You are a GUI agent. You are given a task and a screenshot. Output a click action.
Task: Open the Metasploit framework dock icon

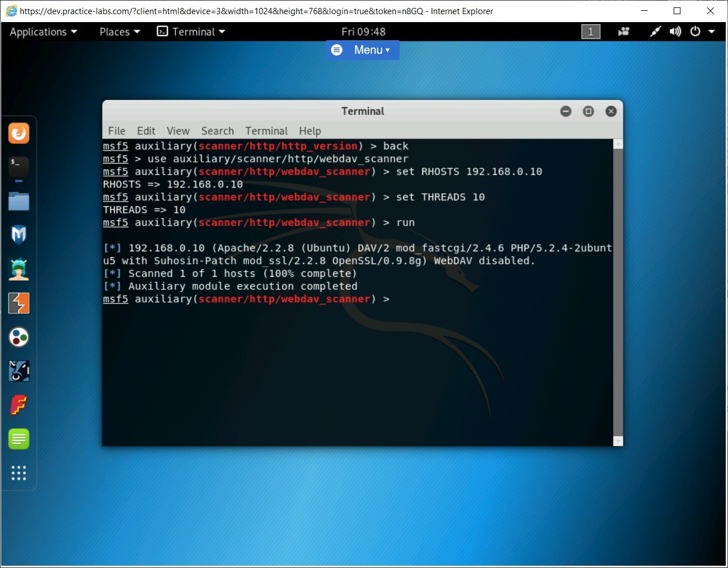(19, 234)
